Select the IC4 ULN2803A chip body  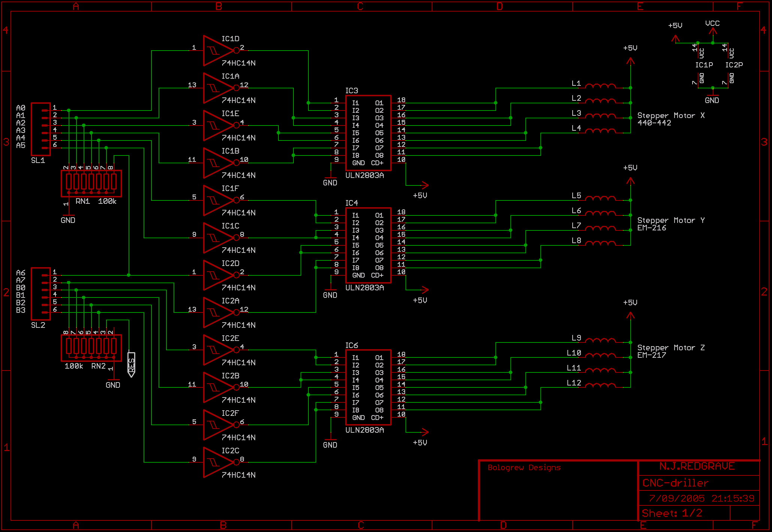coord(368,245)
